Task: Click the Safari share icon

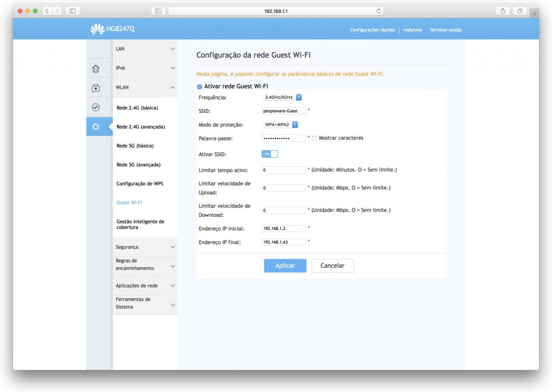Action: [x=503, y=11]
